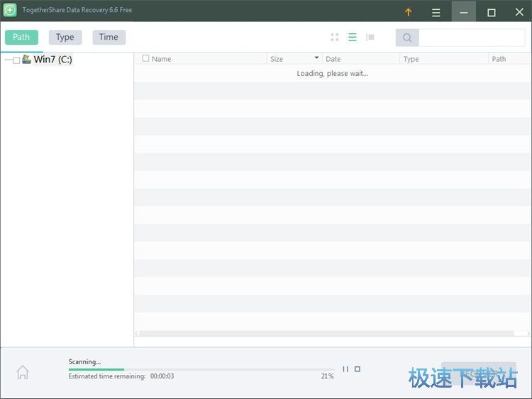Go back to the home screen

(x=23, y=372)
